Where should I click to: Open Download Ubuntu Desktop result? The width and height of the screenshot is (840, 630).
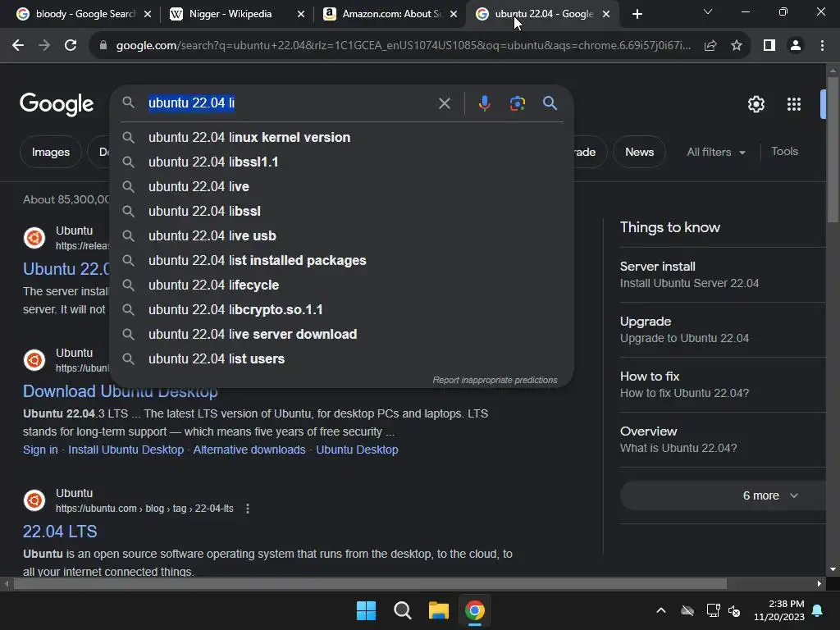(120, 391)
